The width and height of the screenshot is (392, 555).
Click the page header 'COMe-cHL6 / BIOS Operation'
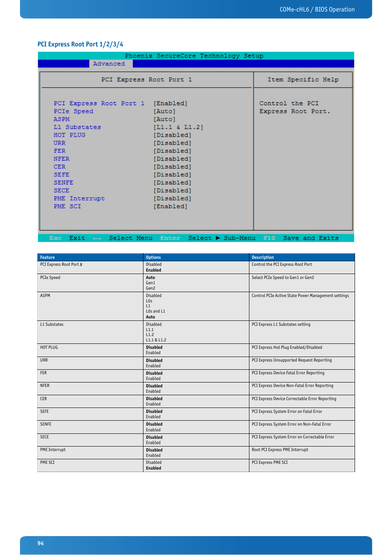tap(317, 9)
